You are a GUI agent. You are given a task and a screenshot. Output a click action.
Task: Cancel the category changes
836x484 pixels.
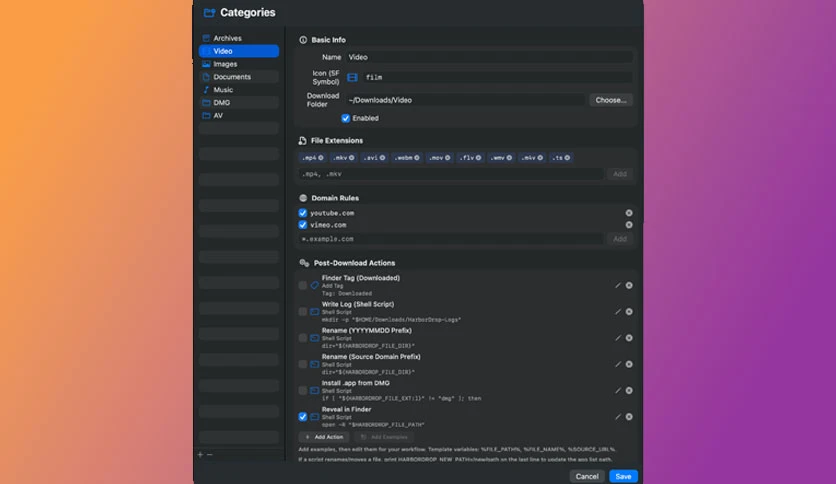pyautogui.click(x=587, y=477)
